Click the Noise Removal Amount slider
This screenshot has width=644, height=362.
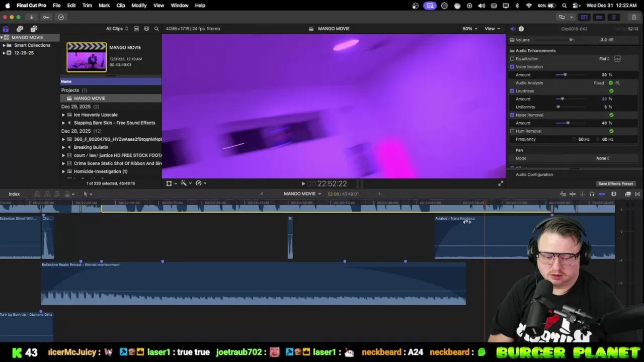coord(568,123)
